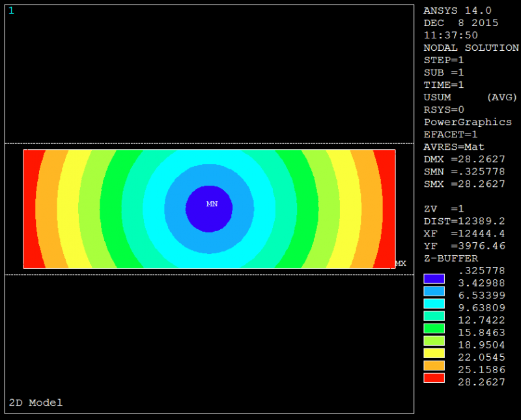
Task: Click the orange legend swatch
Action: click(x=434, y=365)
